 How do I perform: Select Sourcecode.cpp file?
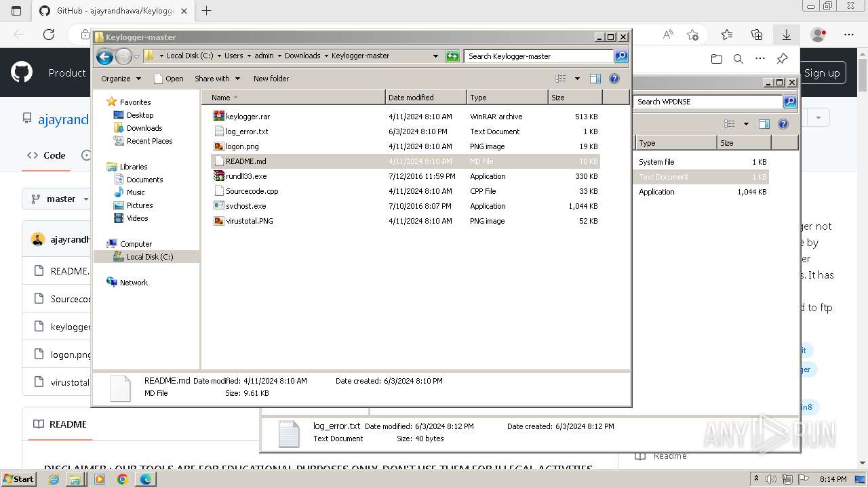(406, 191)
